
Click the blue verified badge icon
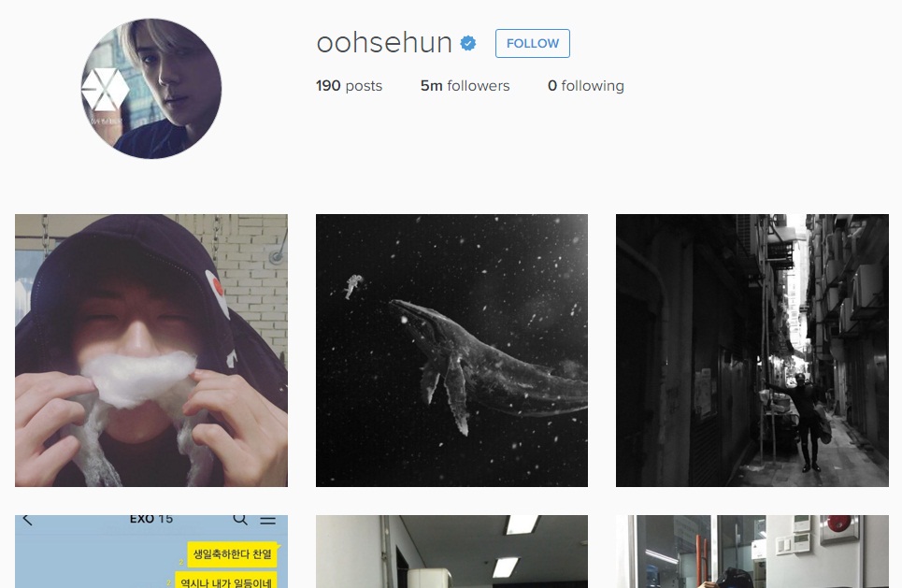tap(468, 43)
